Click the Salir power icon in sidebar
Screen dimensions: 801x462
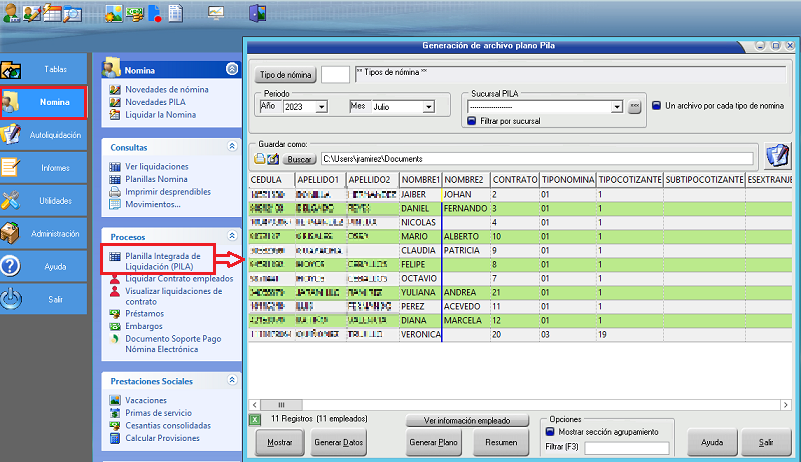(12, 299)
